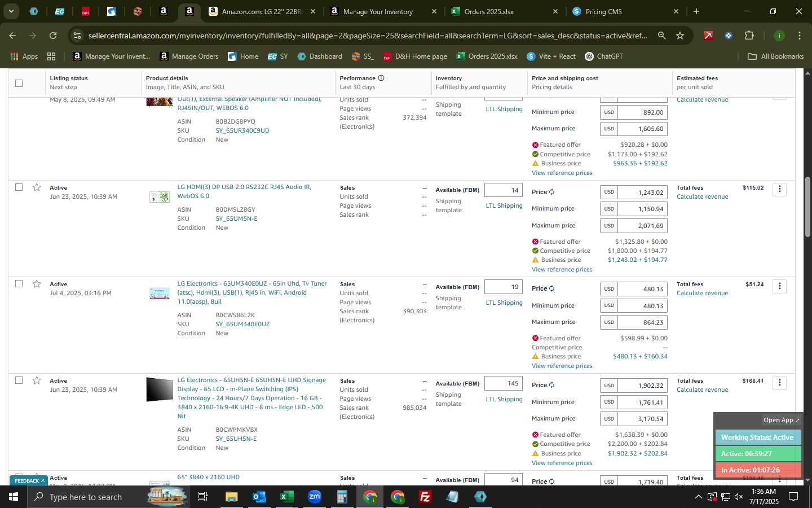View reference prices for SY_65UH5N-E listing
The height and width of the screenshot is (508, 812).
click(x=562, y=463)
